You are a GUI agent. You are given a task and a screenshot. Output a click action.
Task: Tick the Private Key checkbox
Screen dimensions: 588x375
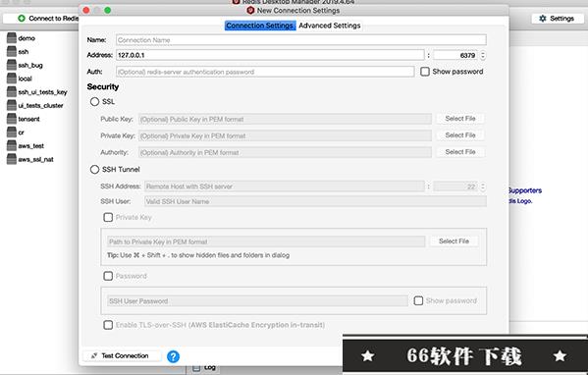click(x=108, y=217)
